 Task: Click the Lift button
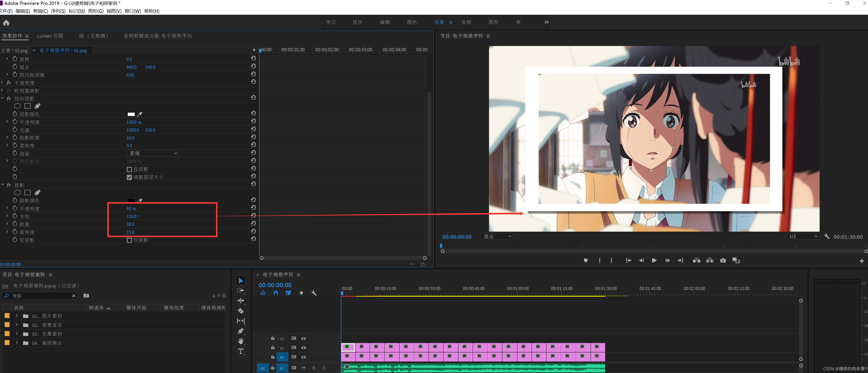point(696,260)
